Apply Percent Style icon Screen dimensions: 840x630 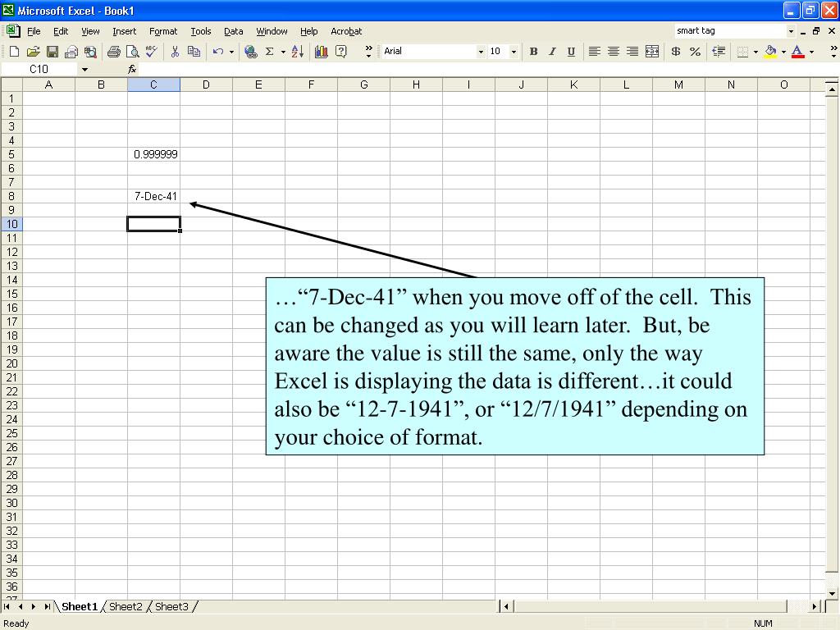(x=696, y=52)
